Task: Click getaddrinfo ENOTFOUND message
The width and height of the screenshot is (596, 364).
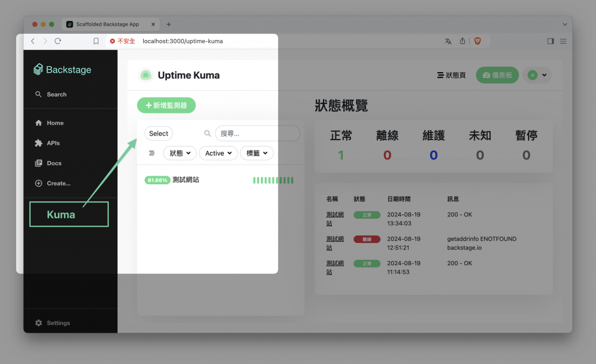Action: [481, 243]
